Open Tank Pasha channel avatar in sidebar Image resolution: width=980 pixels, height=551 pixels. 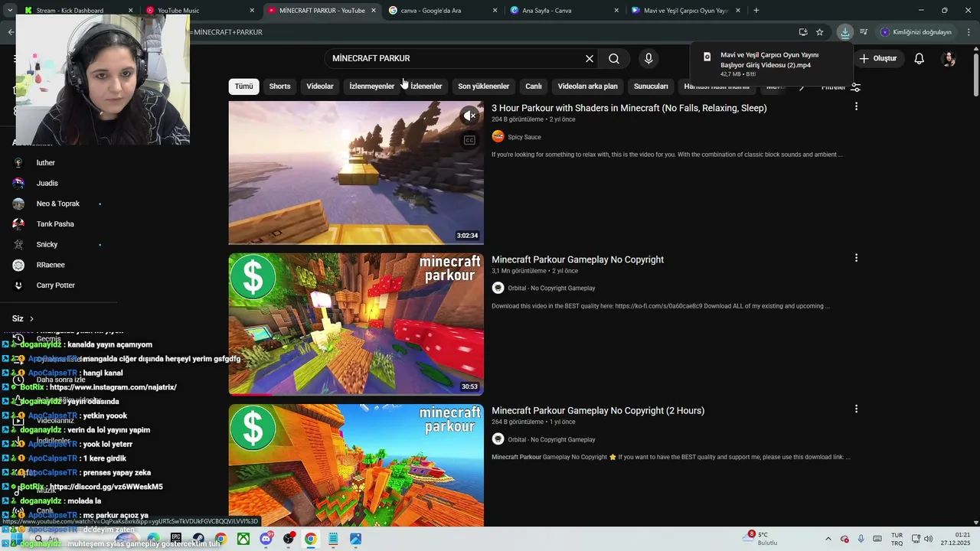pyautogui.click(x=19, y=224)
